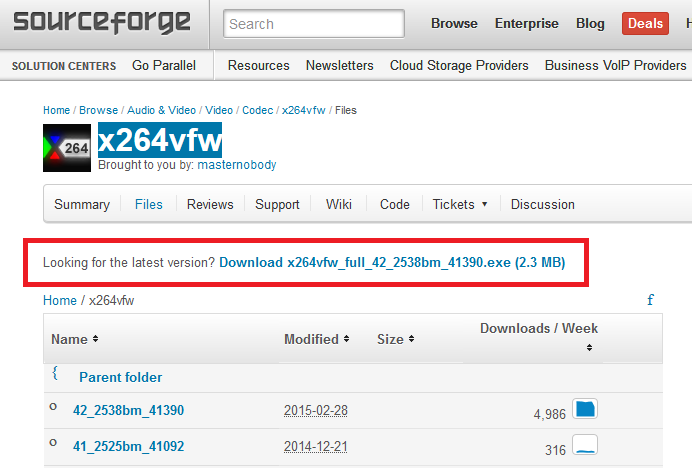
Task: Open the Summary tab
Action: coord(82,204)
